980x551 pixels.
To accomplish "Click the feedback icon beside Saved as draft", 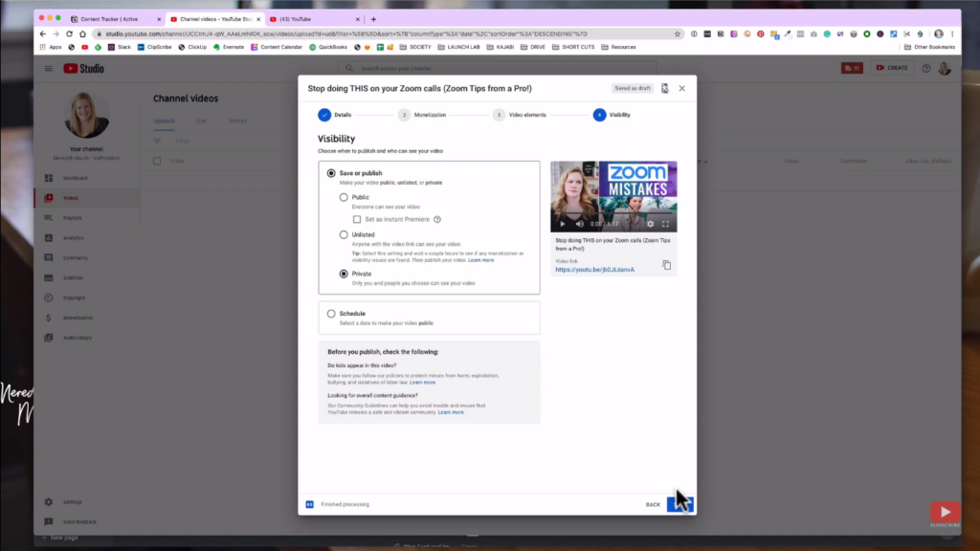I will (665, 89).
